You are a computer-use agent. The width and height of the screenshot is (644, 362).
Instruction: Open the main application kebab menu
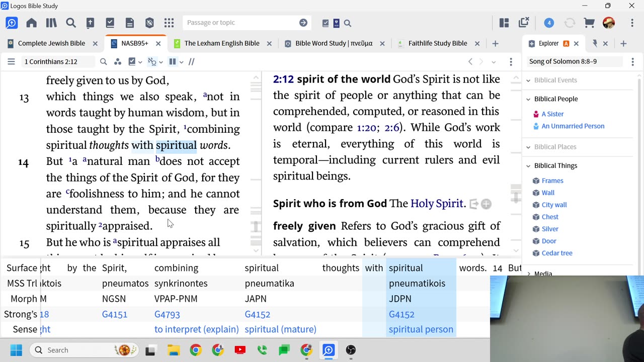pos(632,23)
